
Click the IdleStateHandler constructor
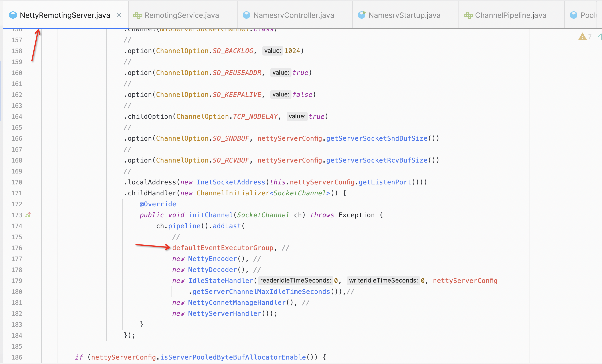(221, 281)
